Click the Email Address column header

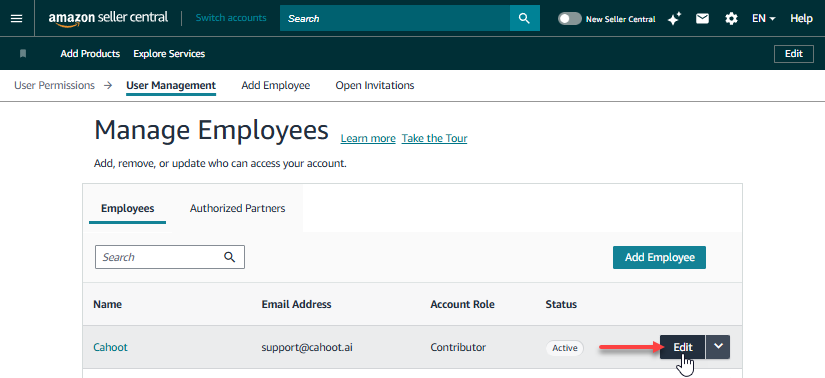(296, 304)
